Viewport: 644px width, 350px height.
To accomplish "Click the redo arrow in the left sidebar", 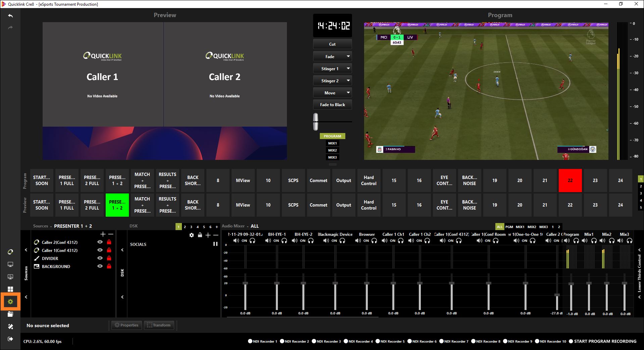I will pyautogui.click(x=10, y=28).
